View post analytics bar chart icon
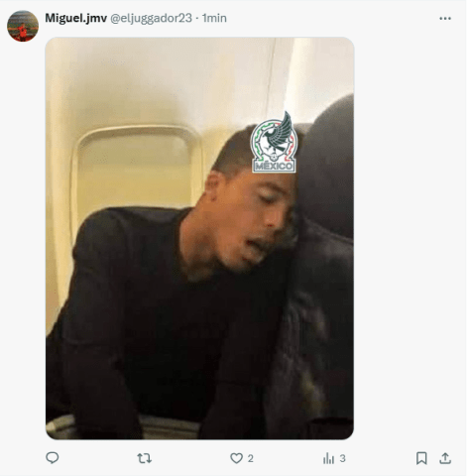Screen dimensions: 471x476 (328, 458)
